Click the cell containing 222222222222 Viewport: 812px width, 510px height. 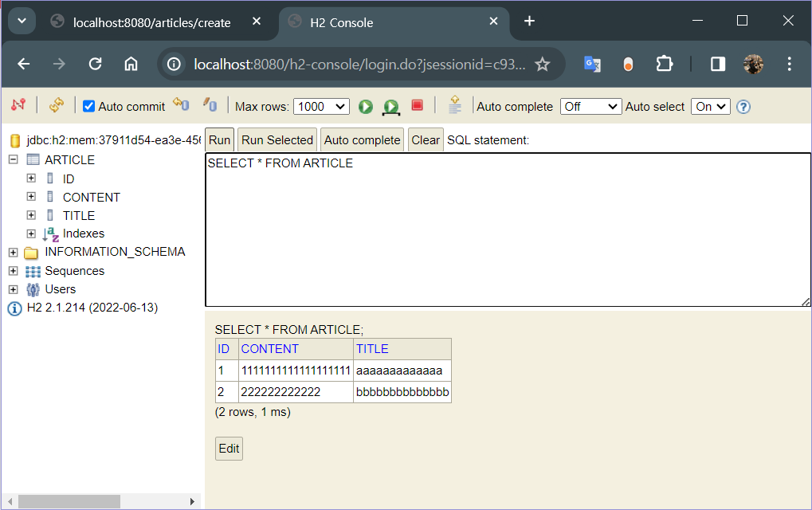pyautogui.click(x=296, y=392)
